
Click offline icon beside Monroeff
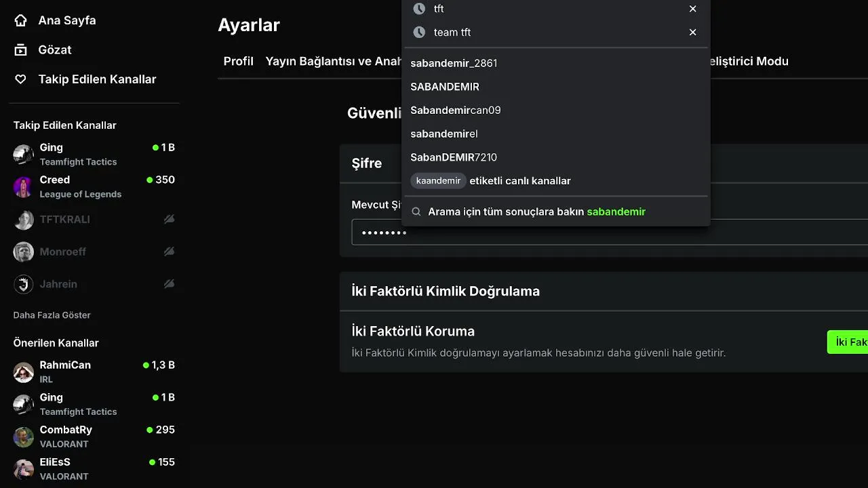(x=169, y=251)
